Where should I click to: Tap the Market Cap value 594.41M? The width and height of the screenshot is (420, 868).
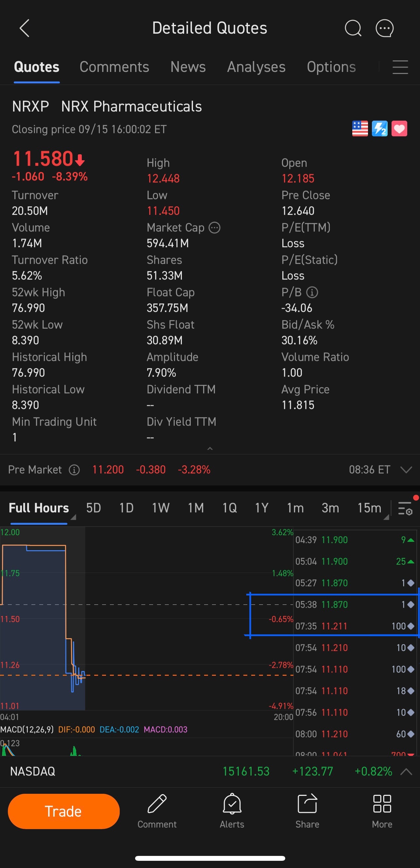(x=167, y=243)
